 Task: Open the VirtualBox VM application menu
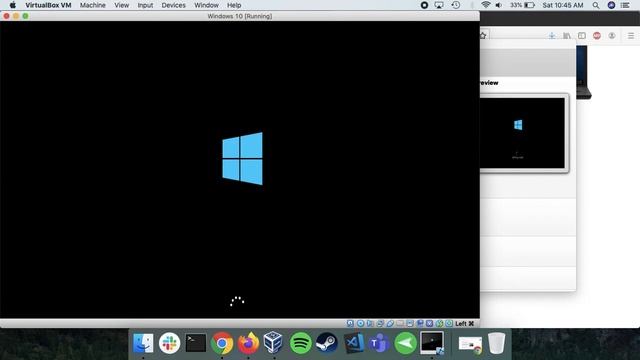coord(48,5)
